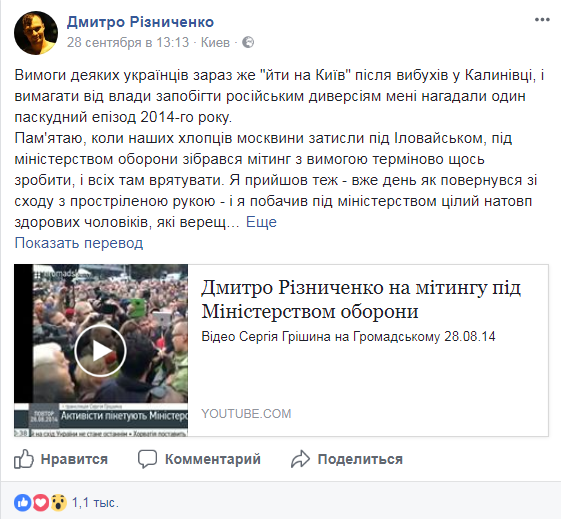Image resolution: width=561 pixels, height=519 pixels.
Task: Click the thumbs-up Like icon
Action: 24,459
